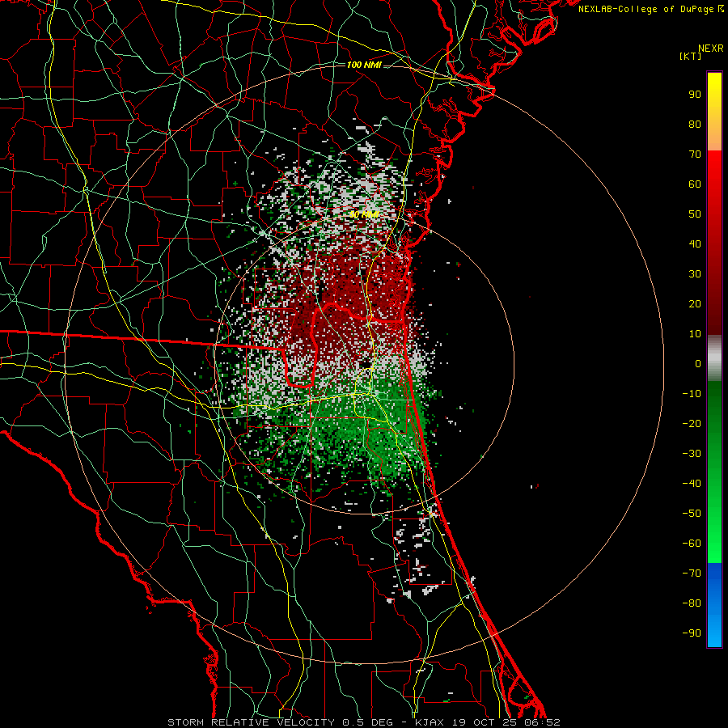Click the Storm Relative Velocity caption at bottom
The height and width of the screenshot is (728, 728).
point(363,722)
